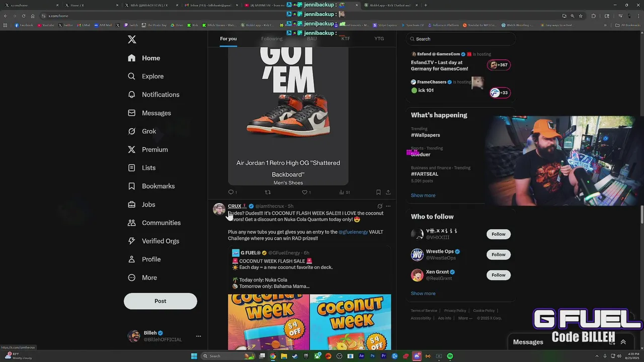The image size is (644, 362).
Task: Open the Privacy Policy link
Action: [455, 311]
